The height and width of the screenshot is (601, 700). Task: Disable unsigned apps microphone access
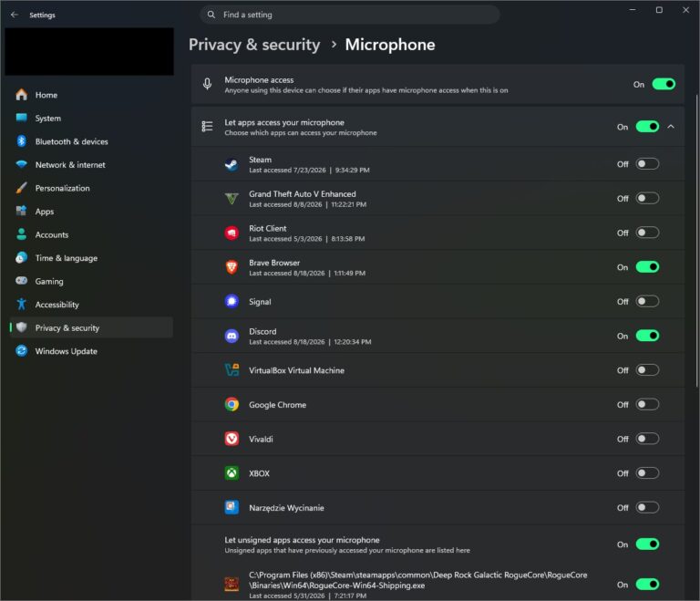(647, 544)
